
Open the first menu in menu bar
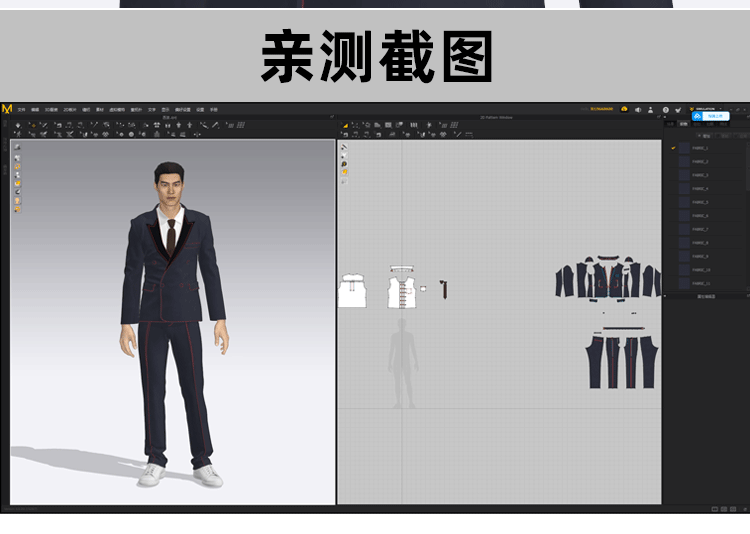coord(21,109)
